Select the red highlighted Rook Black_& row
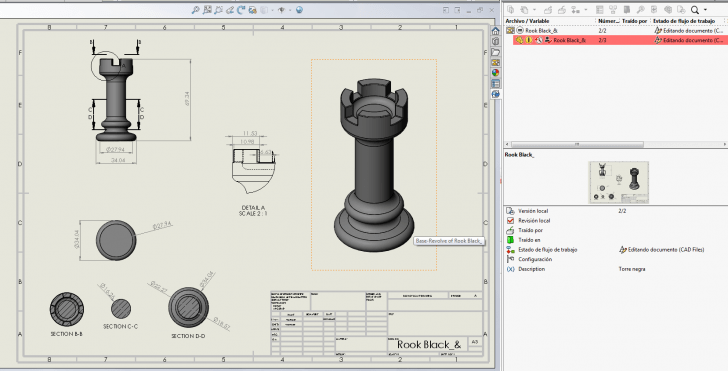Image resolution: width=728 pixels, height=371 pixels. point(620,40)
